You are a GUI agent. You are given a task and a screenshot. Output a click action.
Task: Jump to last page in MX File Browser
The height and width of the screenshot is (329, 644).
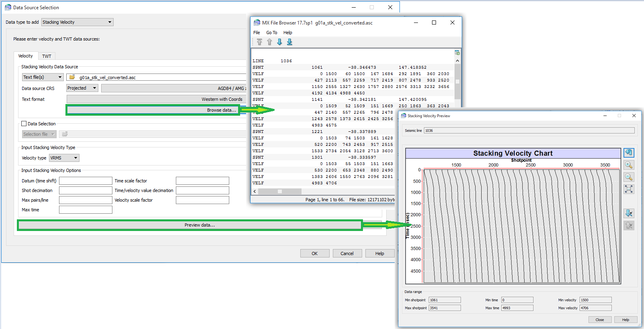pyautogui.click(x=289, y=42)
